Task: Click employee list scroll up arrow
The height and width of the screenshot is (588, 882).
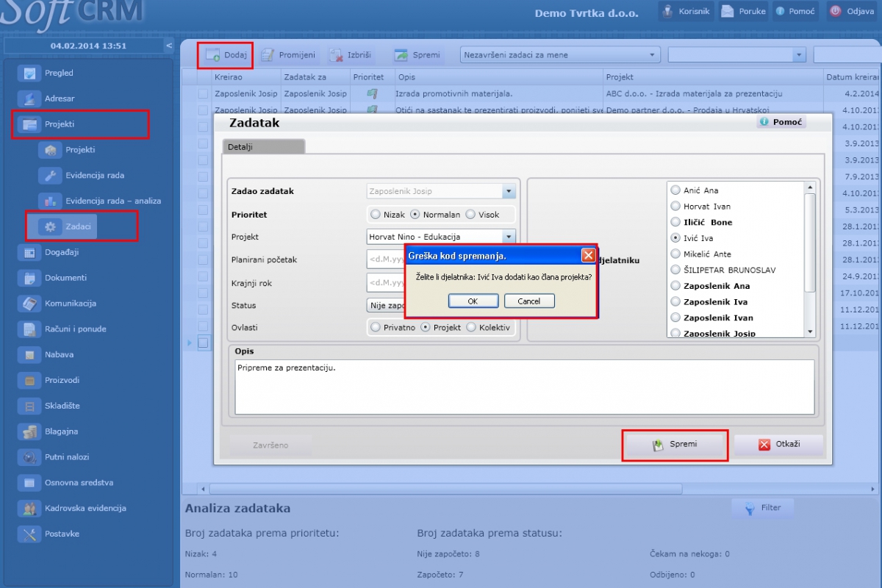Action: [x=810, y=188]
